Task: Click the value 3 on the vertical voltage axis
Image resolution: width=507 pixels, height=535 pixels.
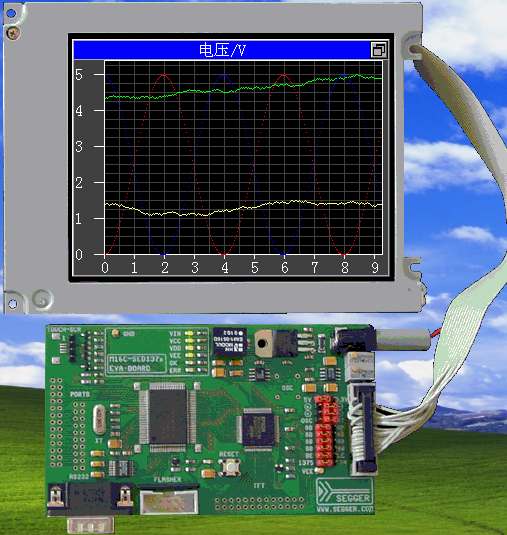Action: [x=79, y=147]
